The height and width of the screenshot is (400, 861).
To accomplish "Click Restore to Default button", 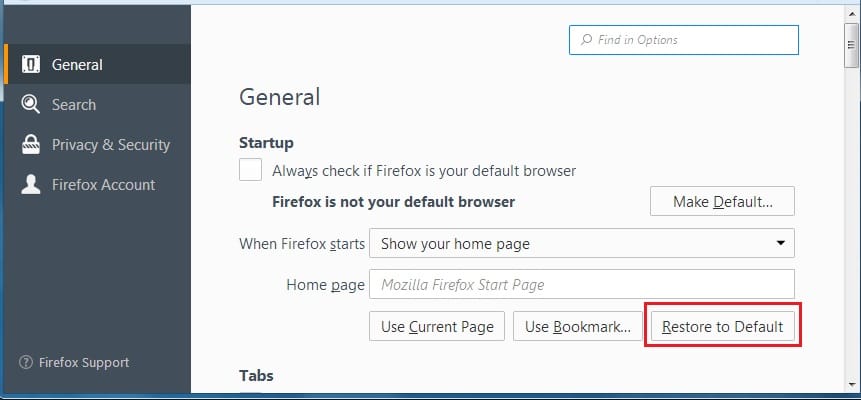I will click(x=722, y=326).
